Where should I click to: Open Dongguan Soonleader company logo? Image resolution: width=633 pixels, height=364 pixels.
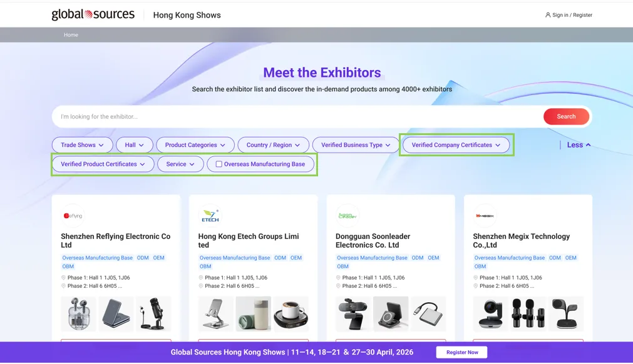point(347,216)
